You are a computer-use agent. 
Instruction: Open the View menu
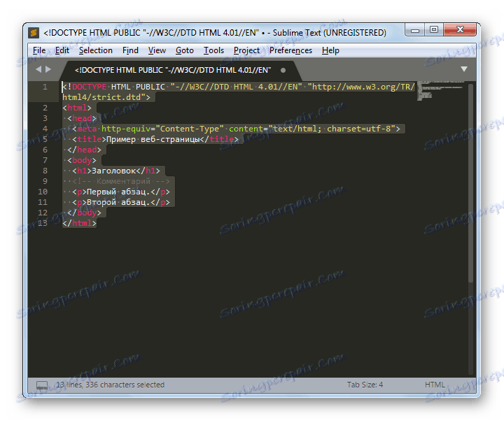[x=157, y=51]
